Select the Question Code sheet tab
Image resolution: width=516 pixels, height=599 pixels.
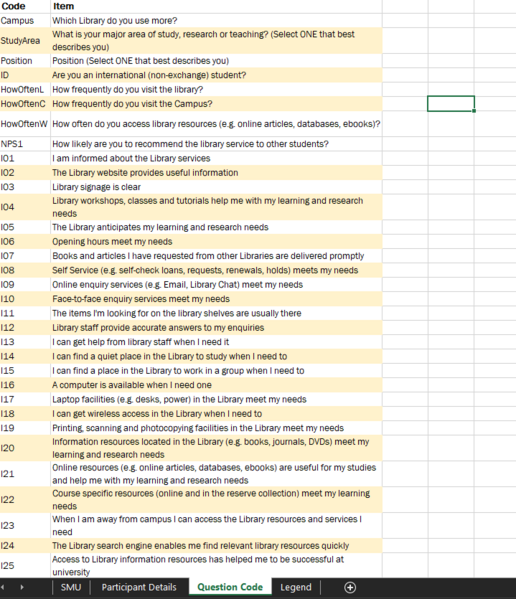(x=230, y=587)
